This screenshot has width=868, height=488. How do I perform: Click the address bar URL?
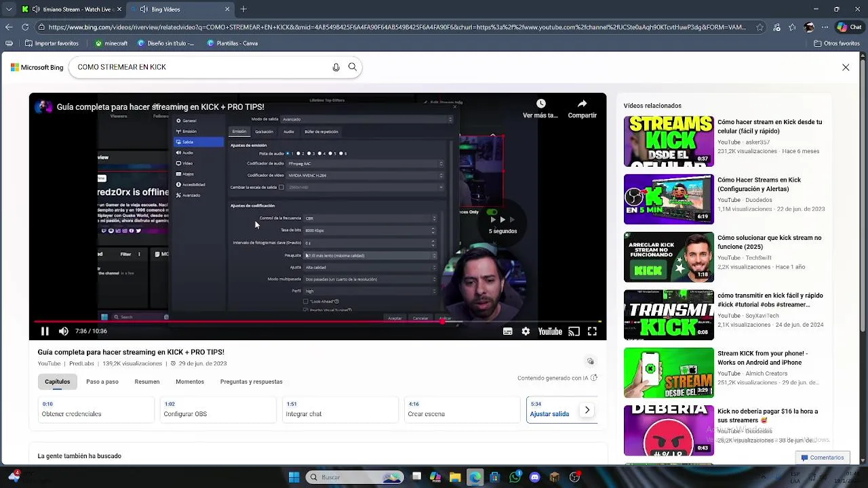[397, 27]
